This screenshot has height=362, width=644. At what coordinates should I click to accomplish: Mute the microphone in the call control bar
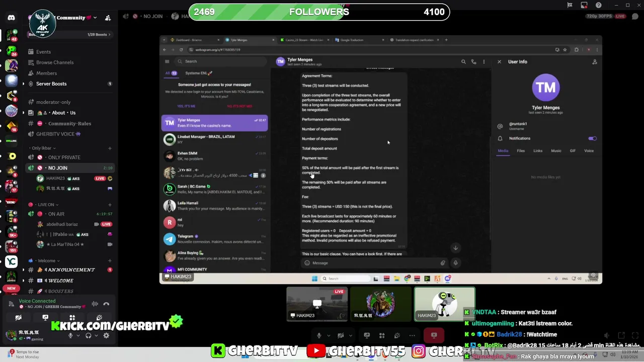(x=319, y=335)
